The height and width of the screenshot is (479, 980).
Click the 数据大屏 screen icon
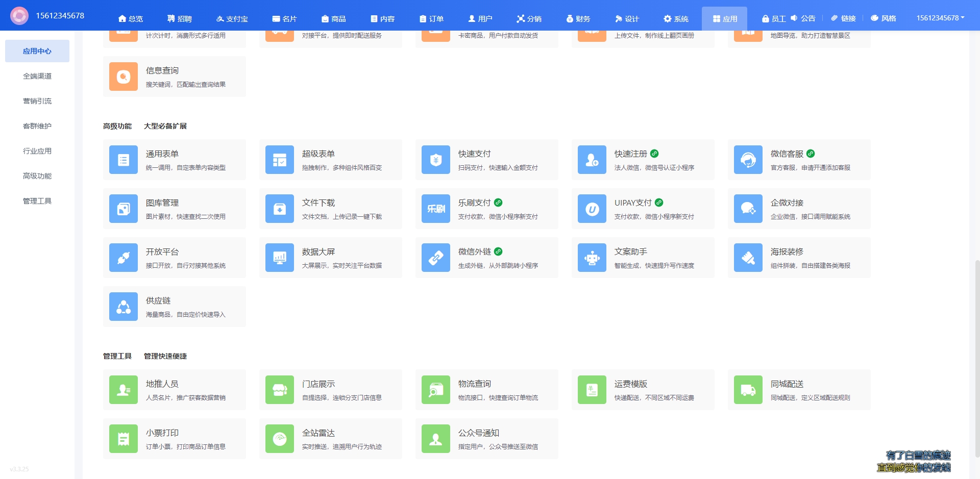(280, 258)
